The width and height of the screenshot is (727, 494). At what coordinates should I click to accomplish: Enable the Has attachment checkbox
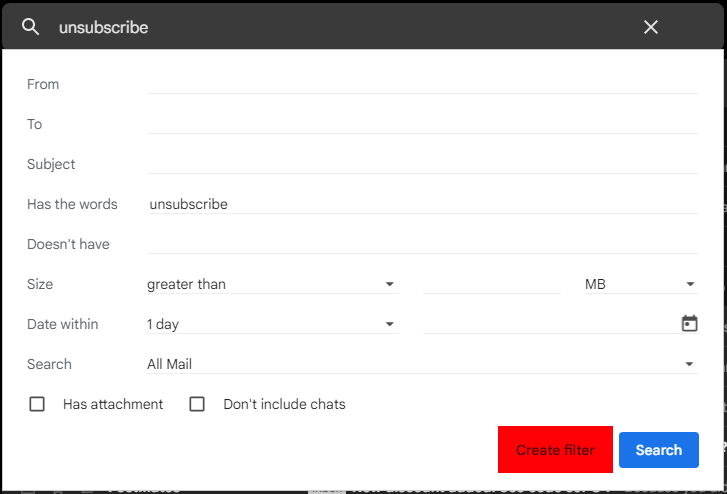[x=37, y=404]
